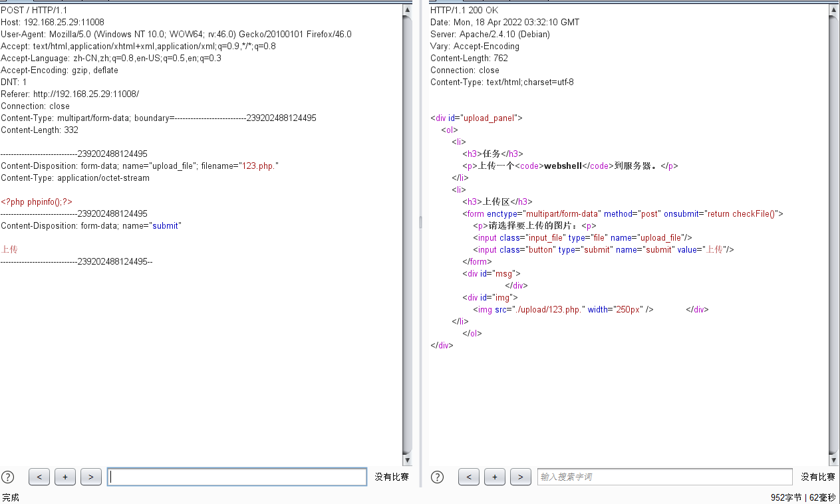Click the webshell code paragraph line
Viewport: 840px width, 504px height.
571,166
